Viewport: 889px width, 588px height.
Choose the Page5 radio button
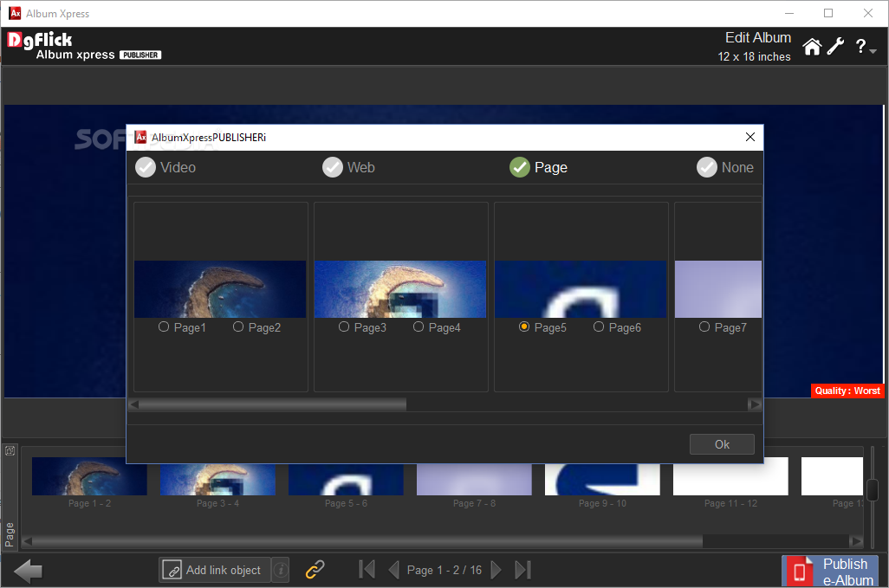pos(524,326)
